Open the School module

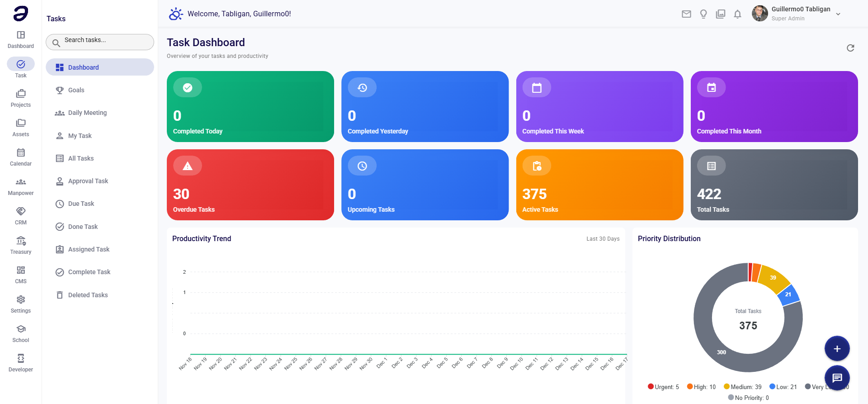pos(21,334)
